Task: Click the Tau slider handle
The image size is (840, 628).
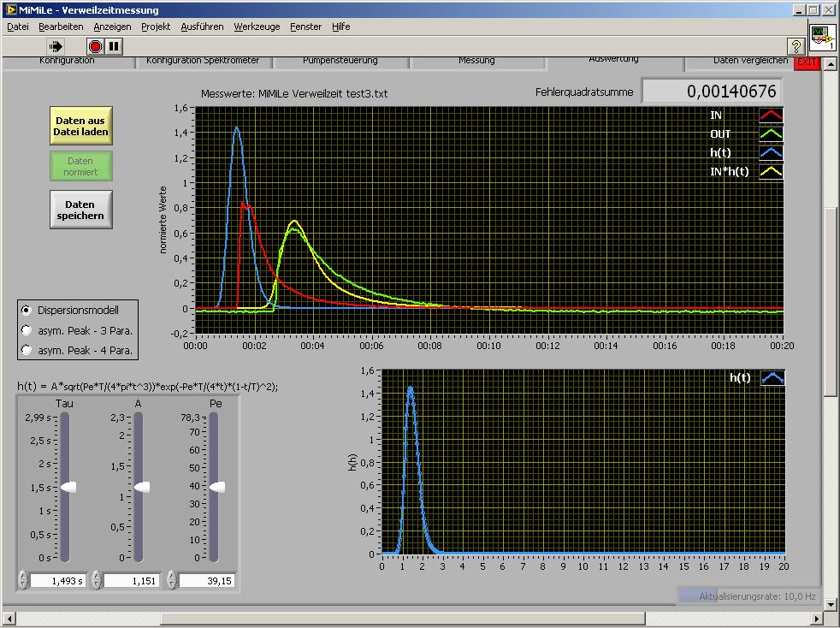Action: pos(68,487)
